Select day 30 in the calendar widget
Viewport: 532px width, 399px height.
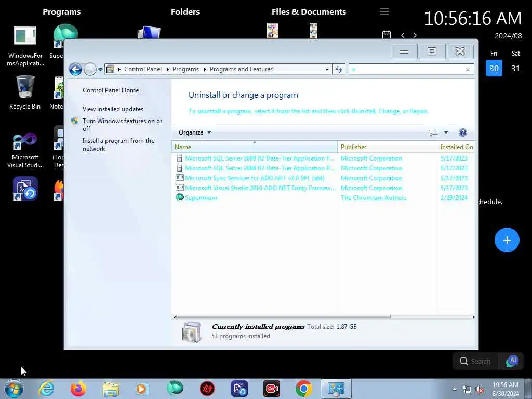click(x=494, y=68)
